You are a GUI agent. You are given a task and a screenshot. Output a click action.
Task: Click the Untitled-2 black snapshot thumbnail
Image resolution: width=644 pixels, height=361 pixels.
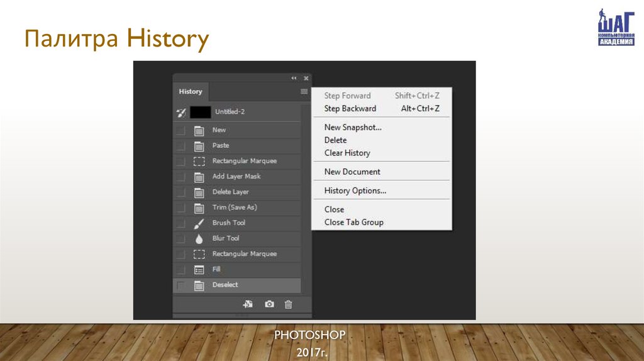201,112
